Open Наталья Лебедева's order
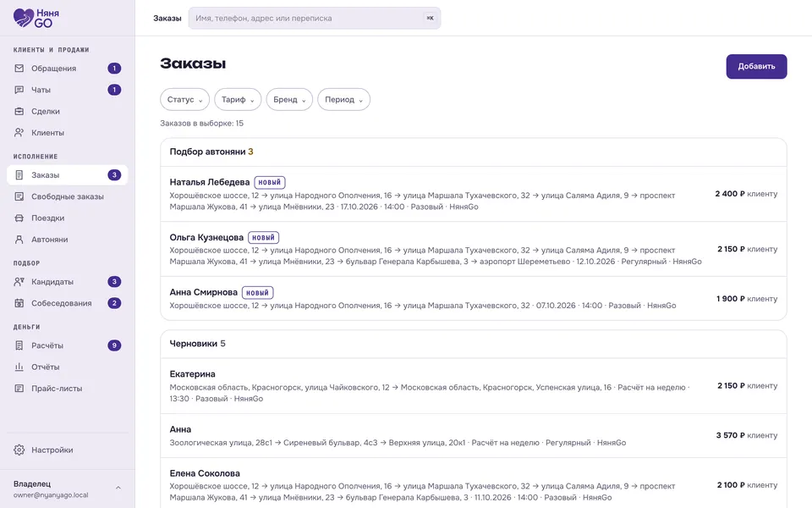The height and width of the screenshot is (508, 812). pyautogui.click(x=474, y=194)
